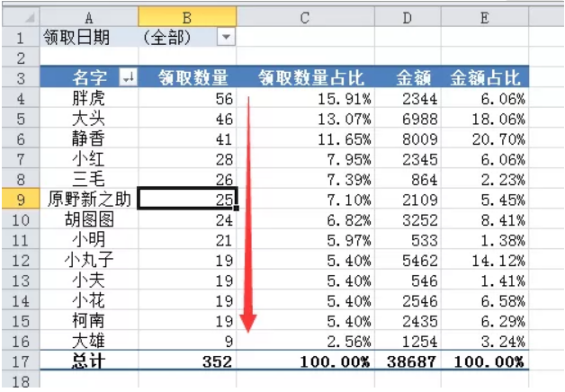
Task: Click quantity 41 in 静香 row
Action: (x=187, y=138)
